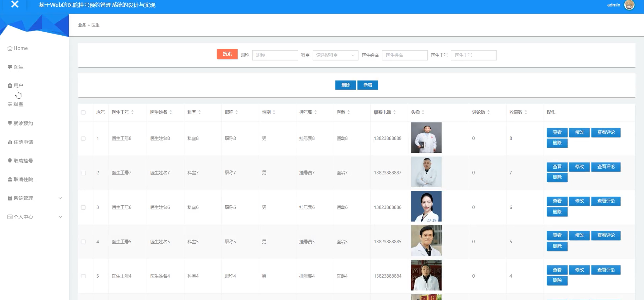Focus the 职称 search input

point(275,55)
